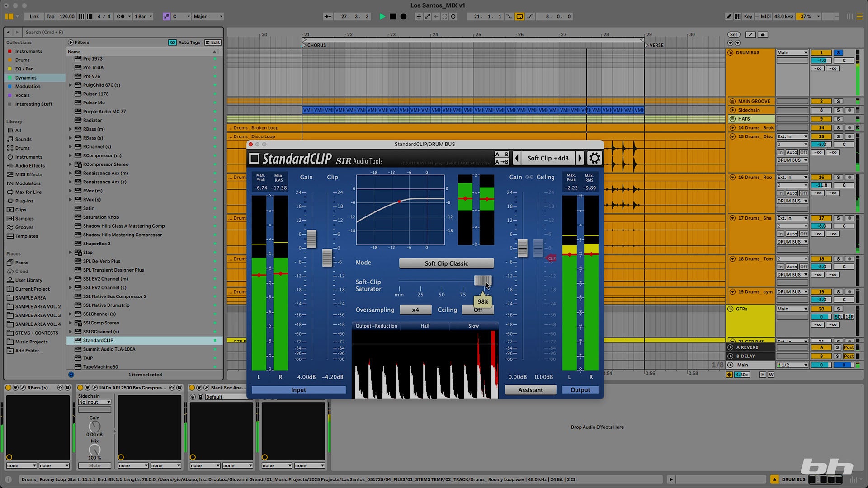Open StandardCLIP settings gear
868x488 pixels.
(594, 158)
